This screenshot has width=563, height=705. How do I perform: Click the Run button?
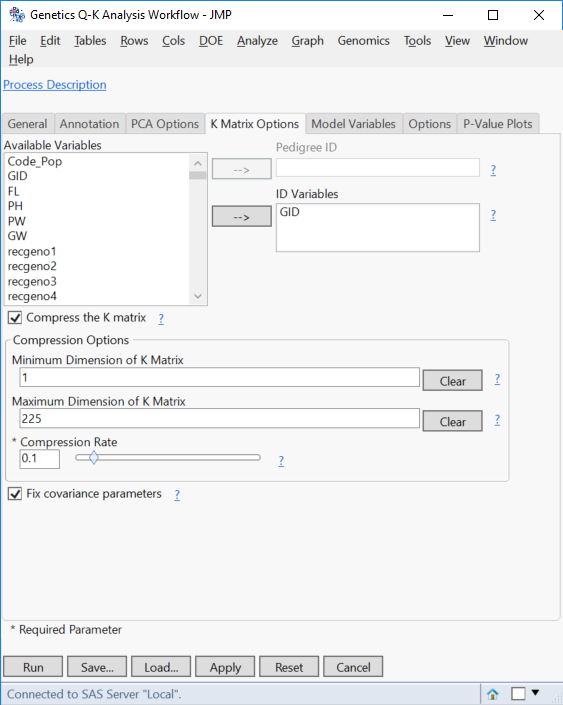(33, 667)
